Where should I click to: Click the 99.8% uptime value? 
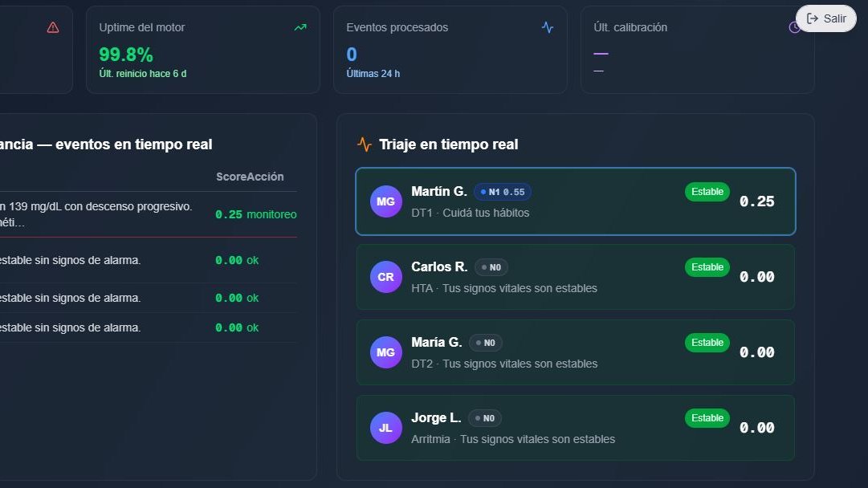125,55
